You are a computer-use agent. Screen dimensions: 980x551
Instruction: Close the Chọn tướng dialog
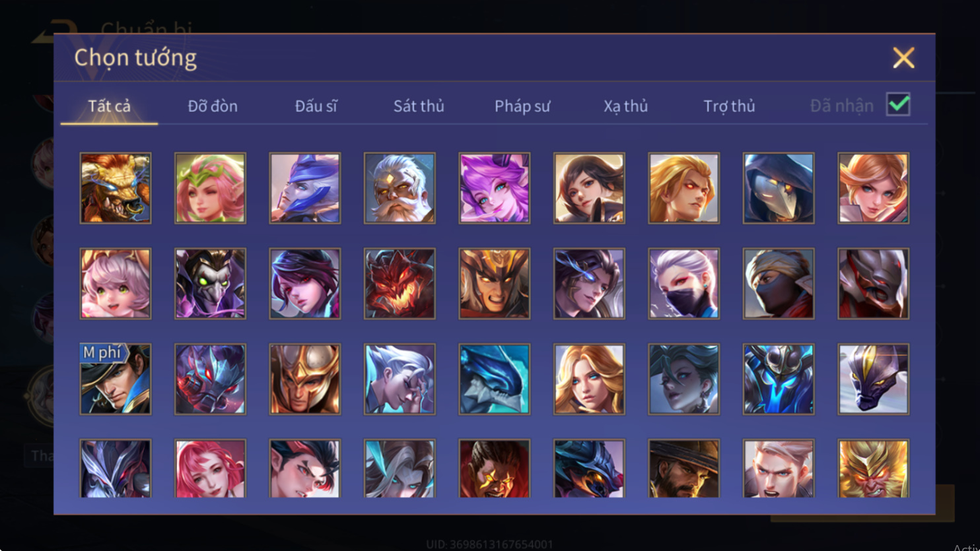[x=903, y=58]
